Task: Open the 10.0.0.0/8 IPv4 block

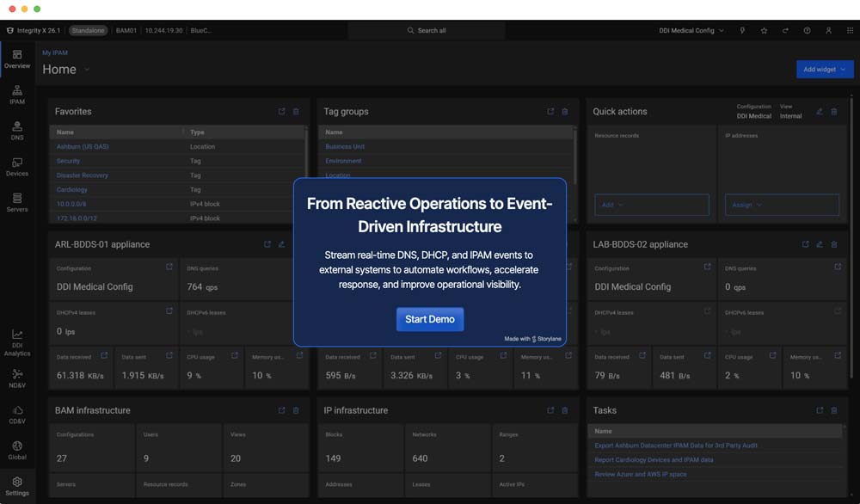Action: tap(71, 204)
